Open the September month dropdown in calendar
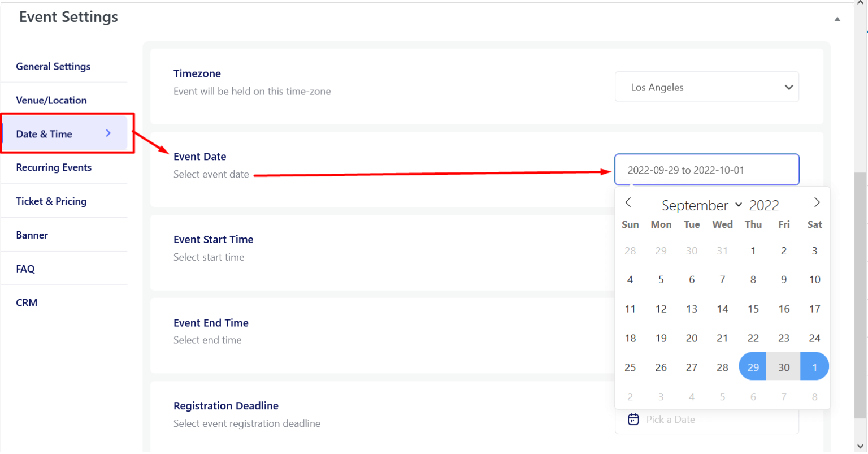Viewport: 868px width, 454px height. click(x=701, y=205)
